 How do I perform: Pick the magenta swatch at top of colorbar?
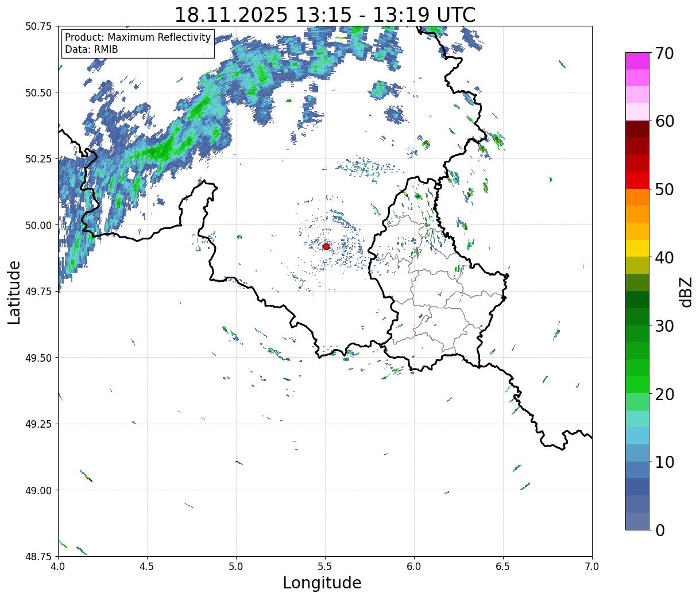[x=637, y=61]
